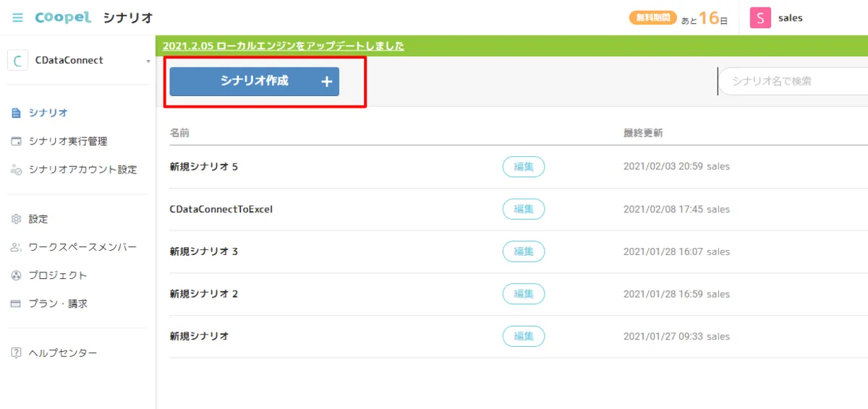Image resolution: width=868 pixels, height=409 pixels.
Task: Edit the CDataConnectToExcel scenario
Action: tap(524, 210)
